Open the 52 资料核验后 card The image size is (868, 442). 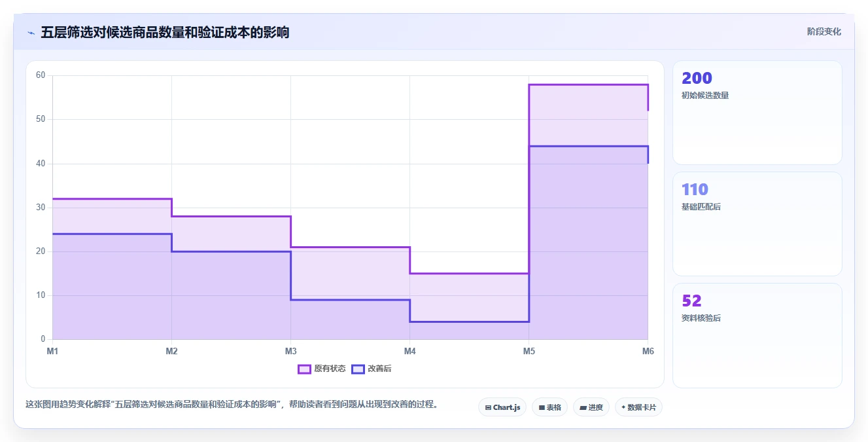pyautogui.click(x=757, y=335)
